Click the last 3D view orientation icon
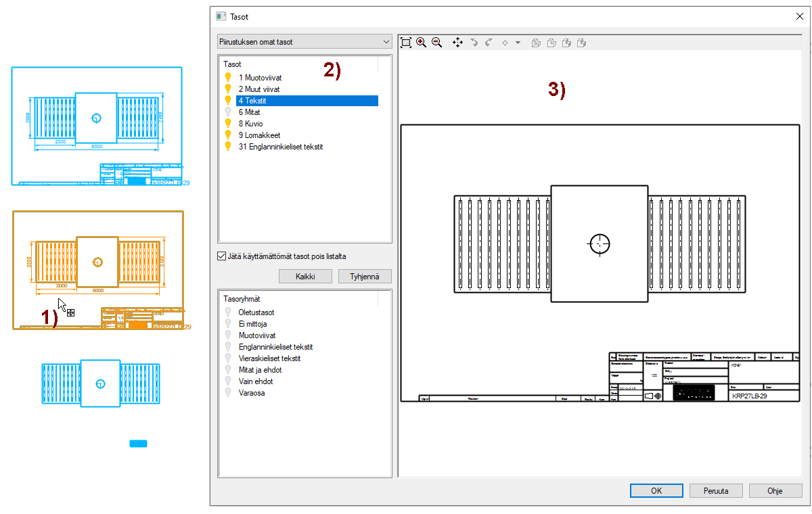Viewport: 812px width, 514px height. pos(581,43)
